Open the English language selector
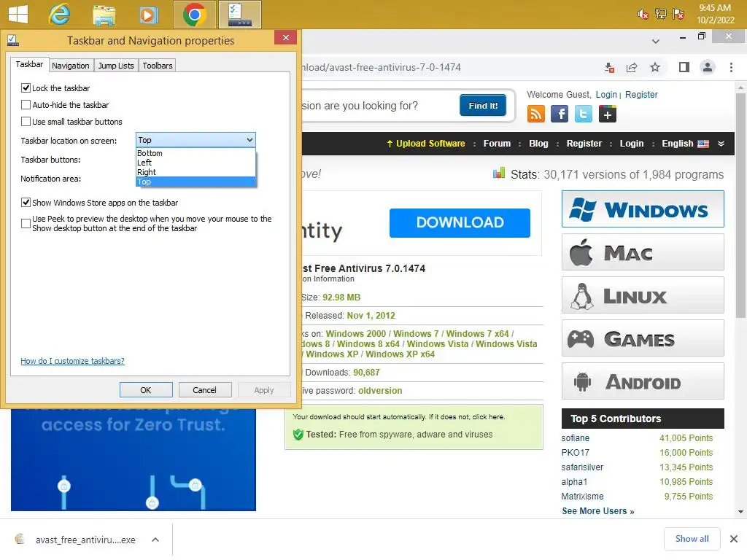 pos(685,144)
